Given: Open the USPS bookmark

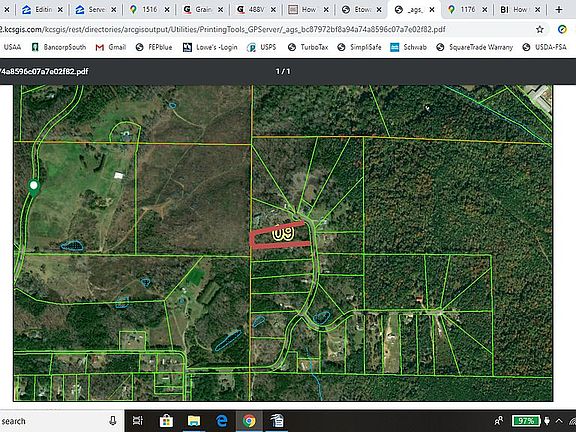Looking at the screenshot, I should pos(262,47).
